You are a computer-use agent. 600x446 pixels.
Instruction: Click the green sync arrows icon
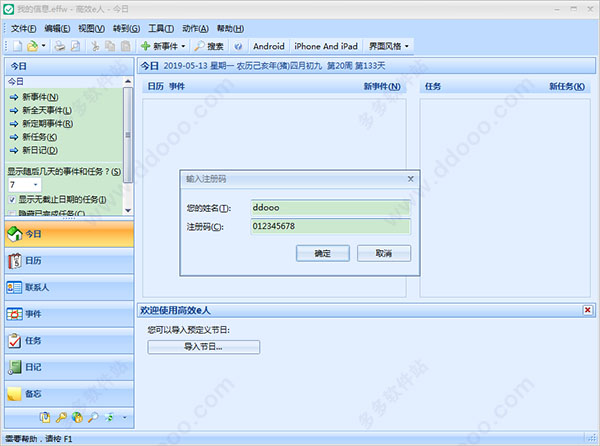click(x=109, y=417)
